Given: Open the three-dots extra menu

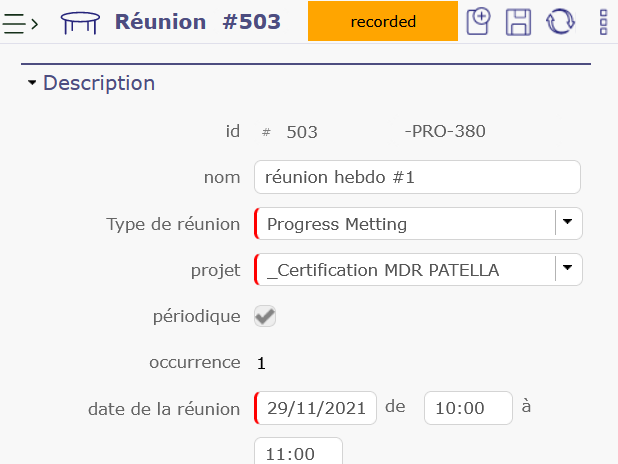Looking at the screenshot, I should pos(603,21).
